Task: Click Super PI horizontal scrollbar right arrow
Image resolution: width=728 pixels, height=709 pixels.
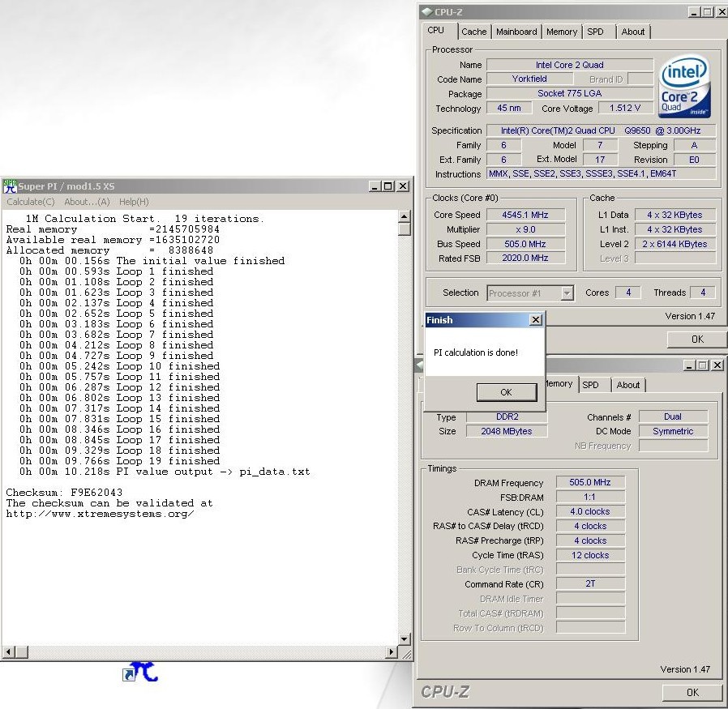Action: [x=392, y=652]
